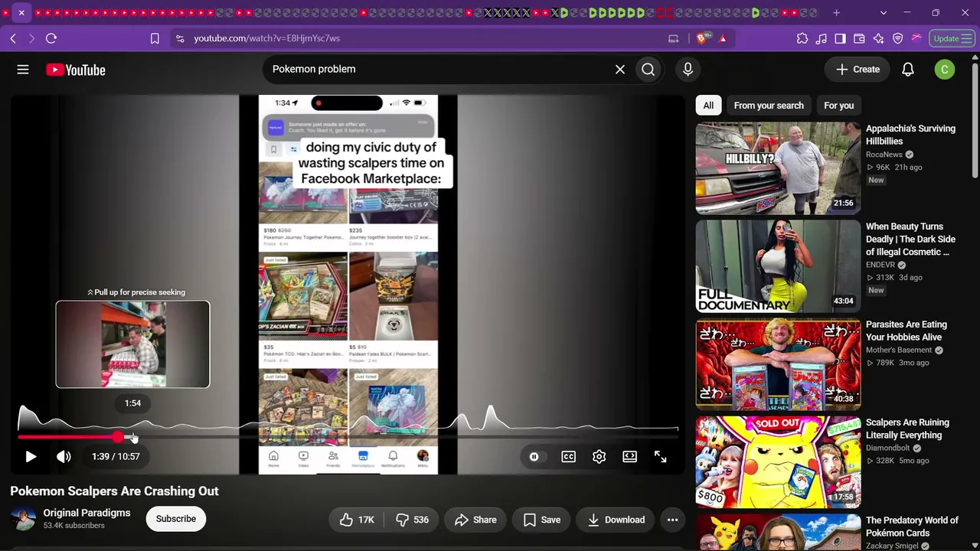This screenshot has width=980, height=551.
Task: View site information for youtube.com
Action: 180,38
